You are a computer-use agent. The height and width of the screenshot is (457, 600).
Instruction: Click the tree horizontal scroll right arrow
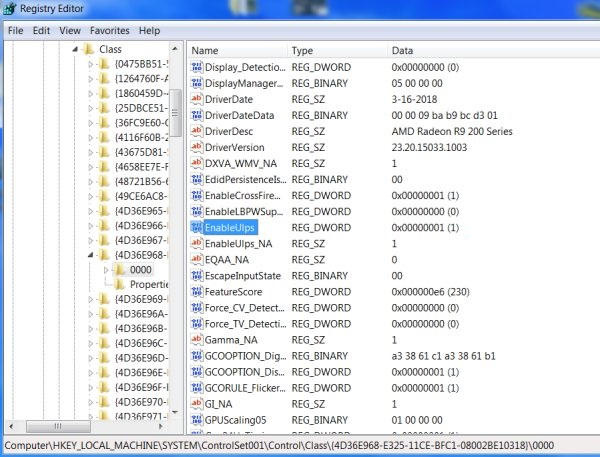pos(161,426)
